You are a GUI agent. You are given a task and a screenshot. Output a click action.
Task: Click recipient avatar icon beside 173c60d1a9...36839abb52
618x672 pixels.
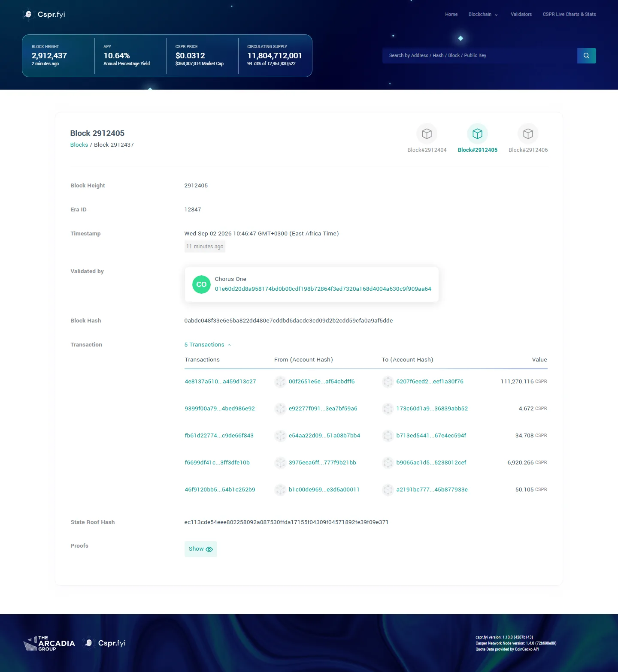coord(388,409)
